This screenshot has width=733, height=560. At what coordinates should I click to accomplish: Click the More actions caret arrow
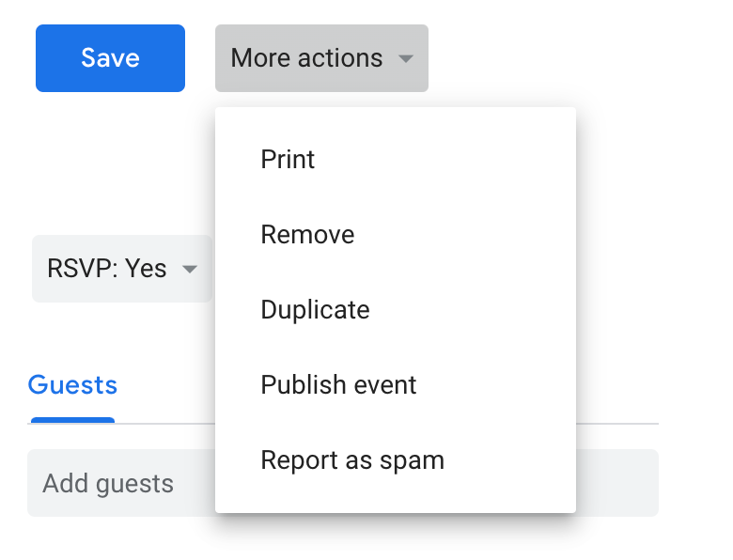pos(405,58)
